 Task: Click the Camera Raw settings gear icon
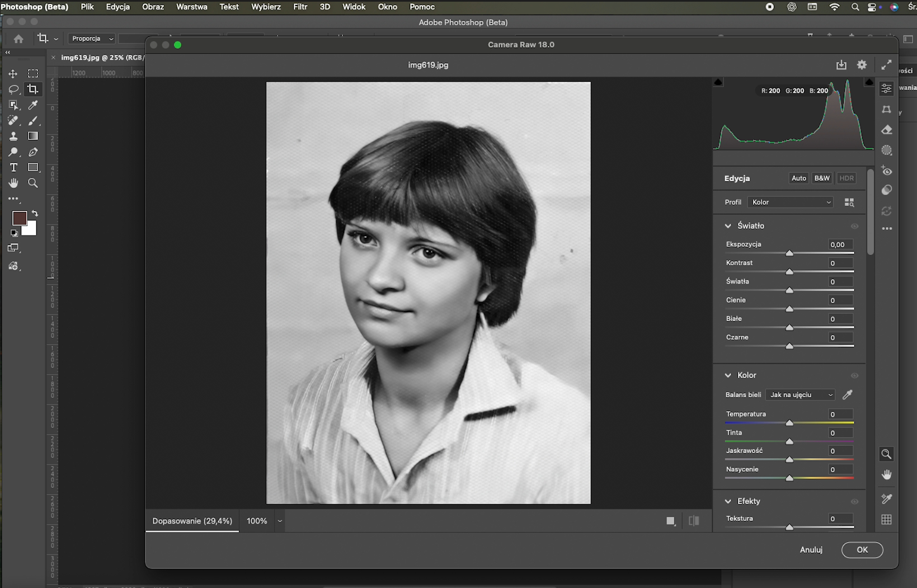pos(862,65)
